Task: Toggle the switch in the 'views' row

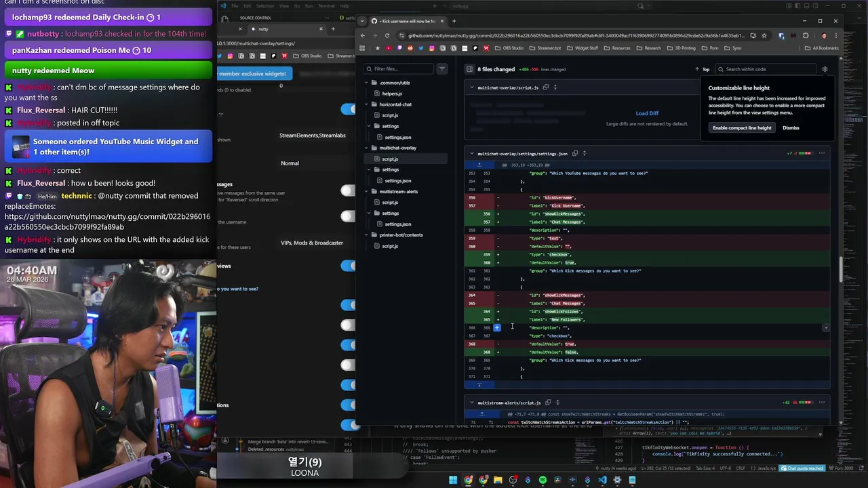Action: 349,266
